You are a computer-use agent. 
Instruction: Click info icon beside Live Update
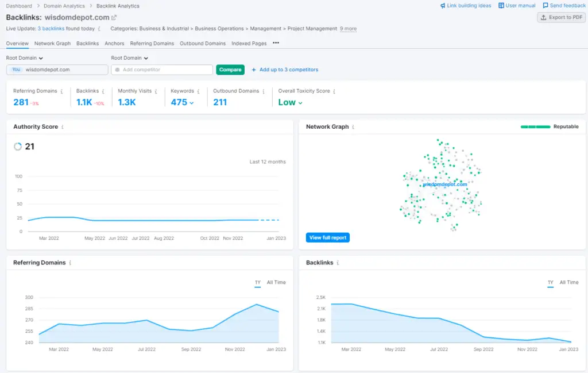(x=99, y=29)
